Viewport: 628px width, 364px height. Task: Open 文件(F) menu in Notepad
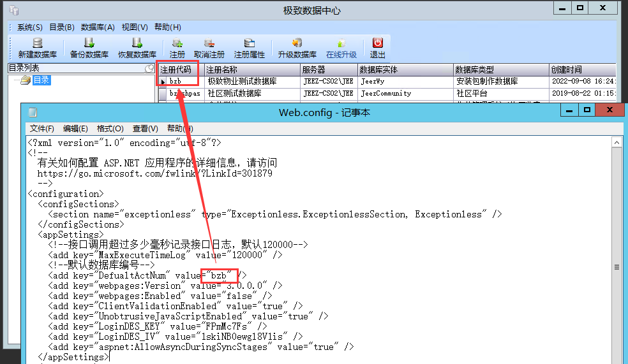click(42, 128)
